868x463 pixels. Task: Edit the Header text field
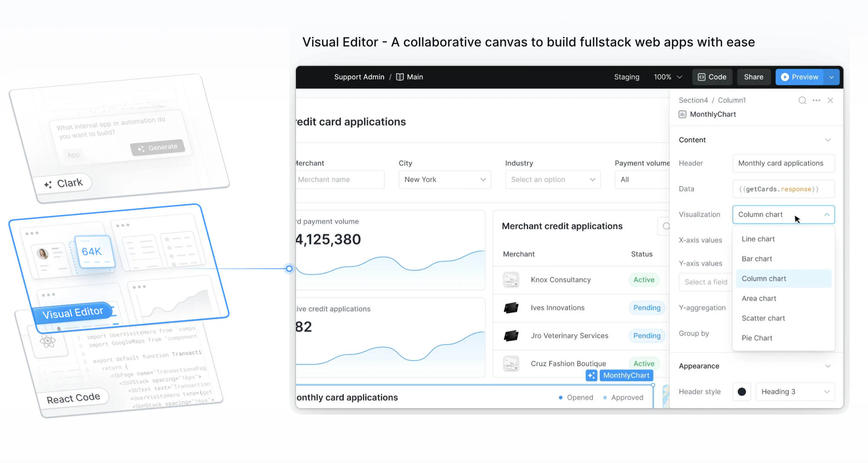coord(783,163)
